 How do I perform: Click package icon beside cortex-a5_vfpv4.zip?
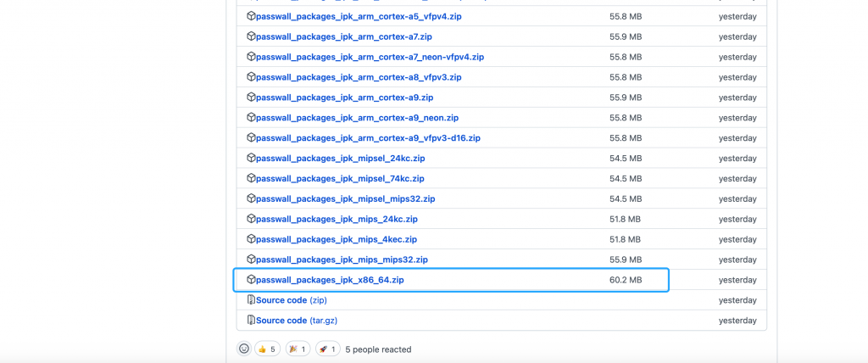click(251, 17)
